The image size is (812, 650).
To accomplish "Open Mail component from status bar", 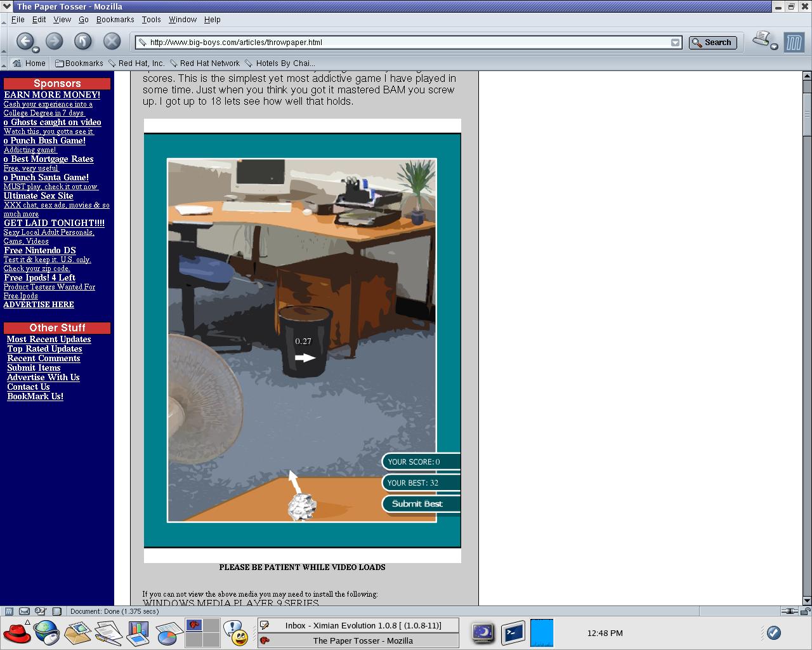I will tap(24, 611).
